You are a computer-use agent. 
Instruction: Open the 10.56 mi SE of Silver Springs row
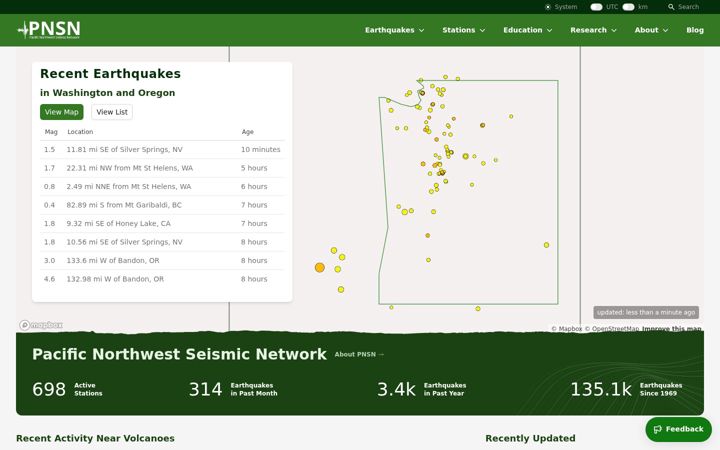162,242
